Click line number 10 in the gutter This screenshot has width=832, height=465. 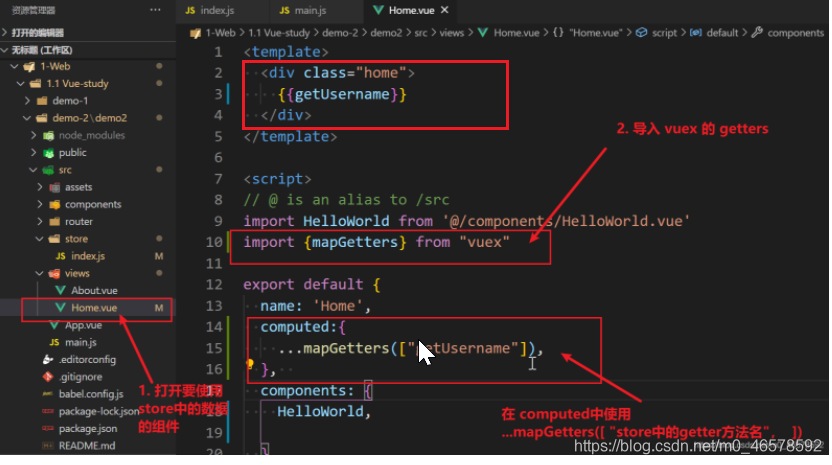coord(214,243)
